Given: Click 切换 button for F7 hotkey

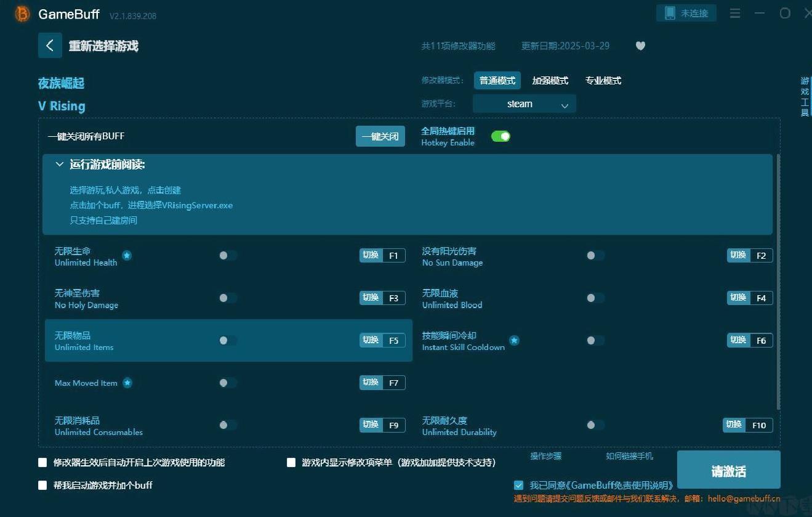Looking at the screenshot, I should 371,383.
